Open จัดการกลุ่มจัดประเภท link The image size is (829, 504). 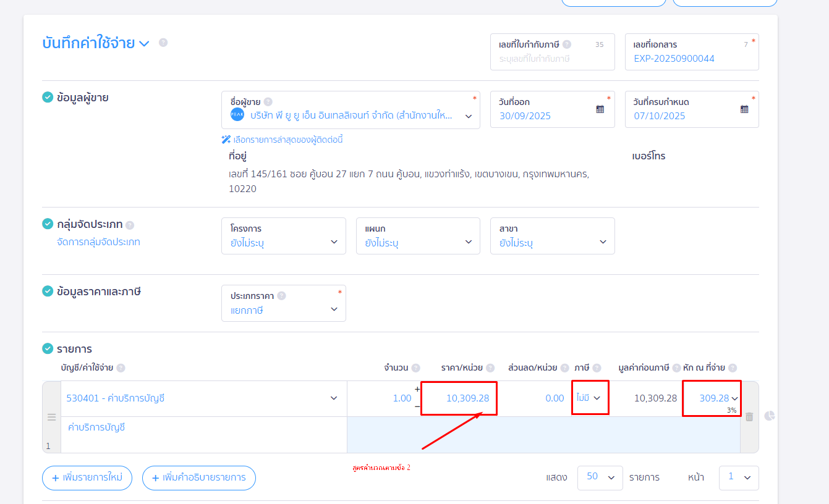pyautogui.click(x=98, y=242)
